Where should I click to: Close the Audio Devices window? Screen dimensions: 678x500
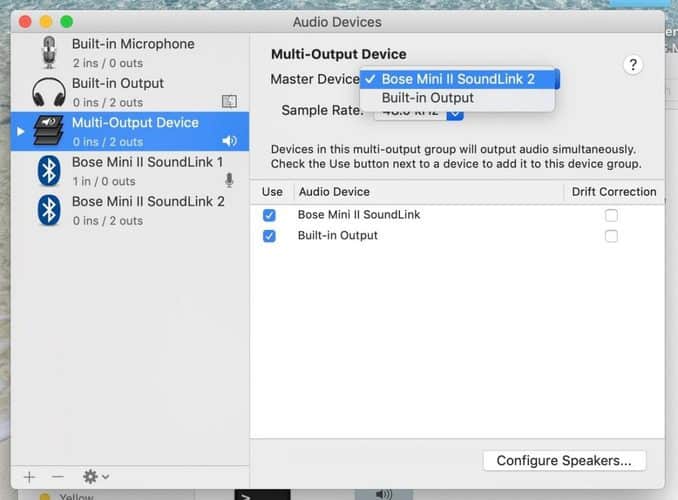tap(25, 22)
